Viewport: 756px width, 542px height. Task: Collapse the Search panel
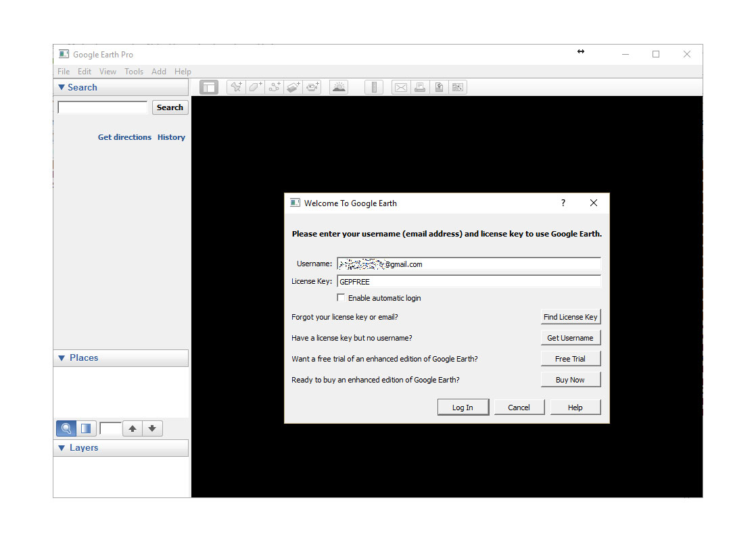tap(62, 87)
